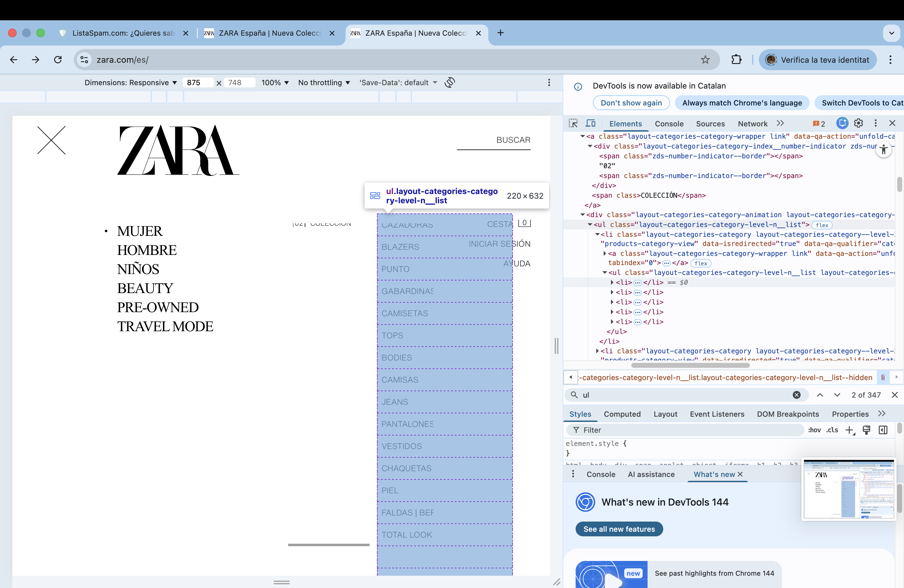Screen dimensions: 904x588
Task: Toggle the :hov element state panel
Action: pos(814,430)
